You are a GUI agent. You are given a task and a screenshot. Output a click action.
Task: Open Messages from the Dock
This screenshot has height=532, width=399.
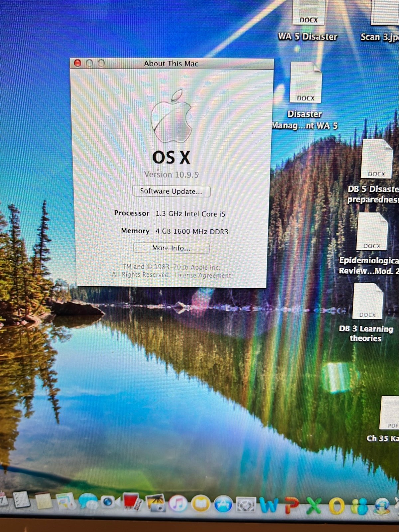(88, 501)
